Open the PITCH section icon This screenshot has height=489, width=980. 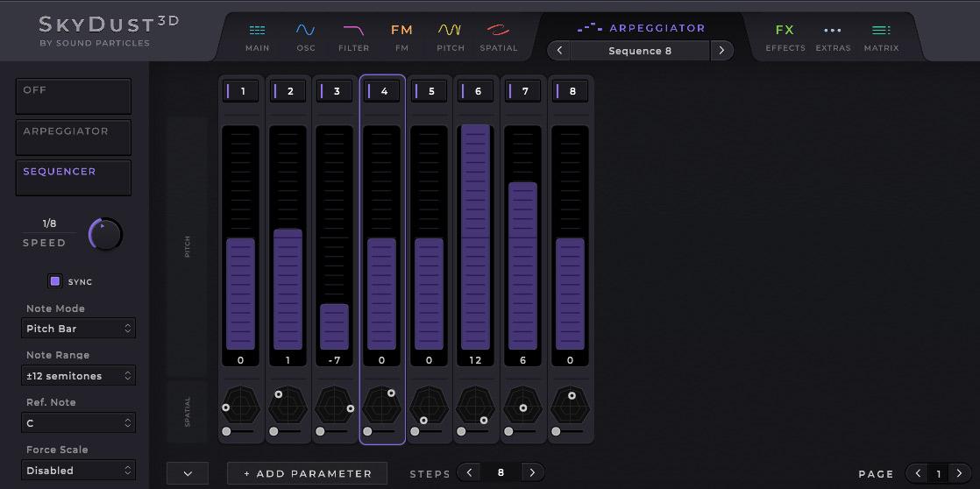pos(450,37)
